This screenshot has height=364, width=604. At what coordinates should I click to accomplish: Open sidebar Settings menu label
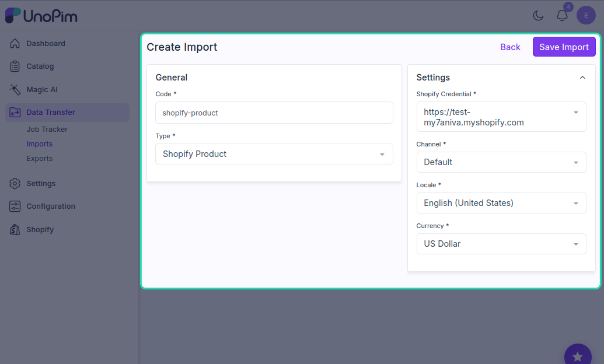(x=41, y=183)
